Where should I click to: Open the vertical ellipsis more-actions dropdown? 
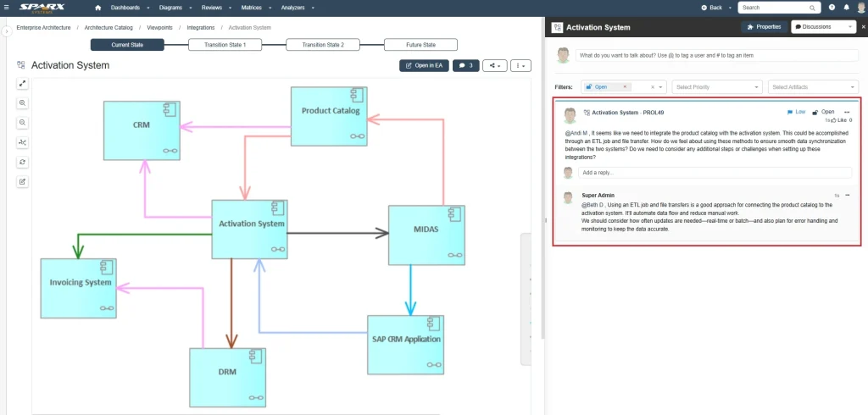pyautogui.click(x=521, y=65)
